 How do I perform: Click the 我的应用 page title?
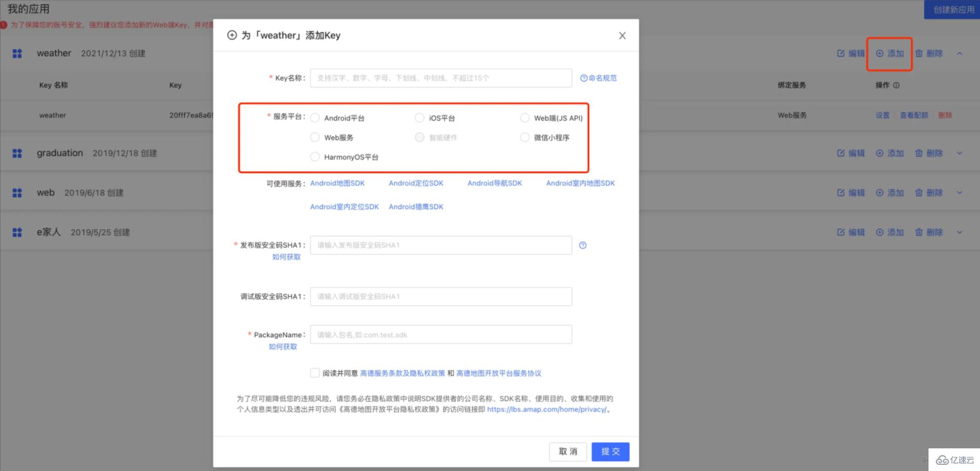click(x=28, y=9)
